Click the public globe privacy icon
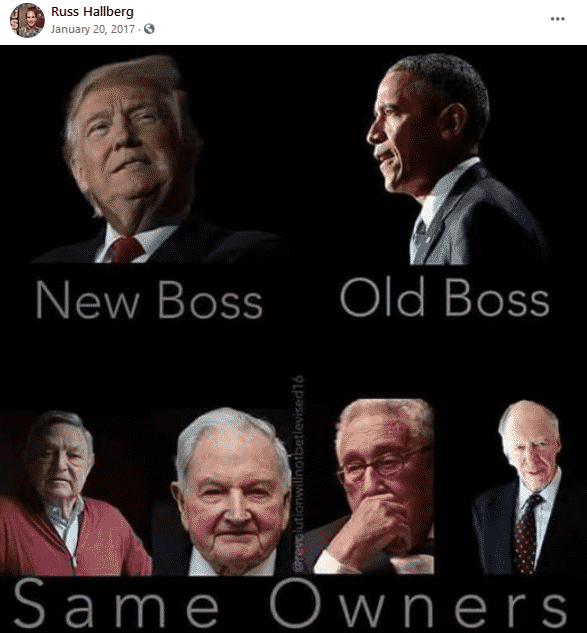 tap(149, 29)
